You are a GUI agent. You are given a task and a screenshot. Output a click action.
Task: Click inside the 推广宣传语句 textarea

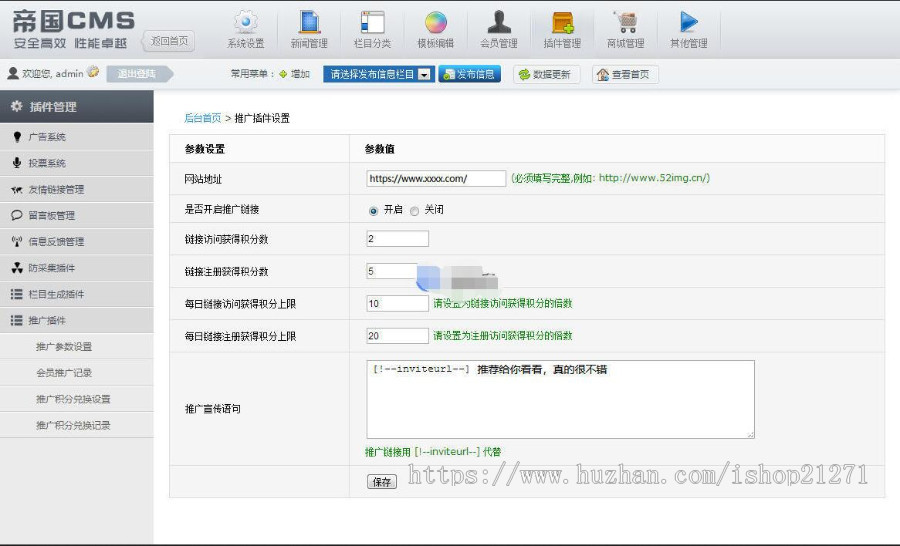point(560,400)
